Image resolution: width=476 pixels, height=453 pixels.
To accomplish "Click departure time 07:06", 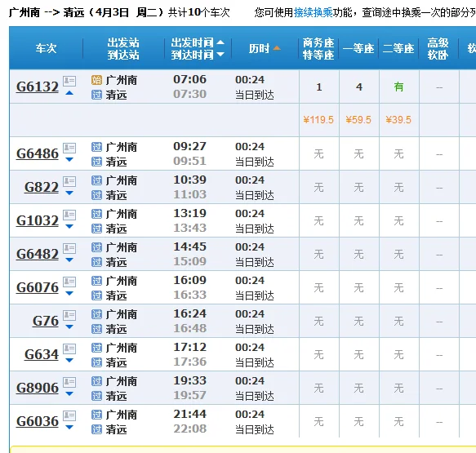I will (189, 79).
